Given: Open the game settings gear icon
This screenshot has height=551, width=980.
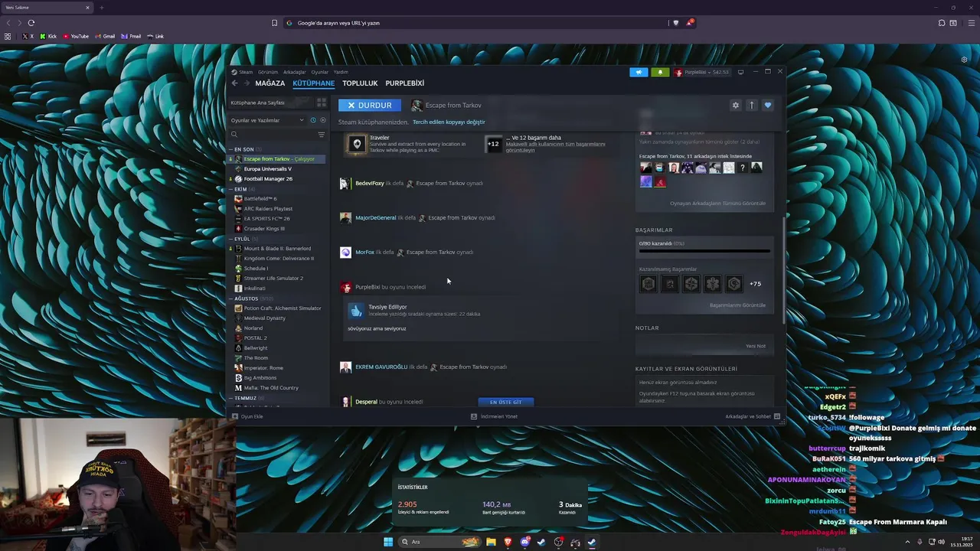Looking at the screenshot, I should (x=736, y=106).
